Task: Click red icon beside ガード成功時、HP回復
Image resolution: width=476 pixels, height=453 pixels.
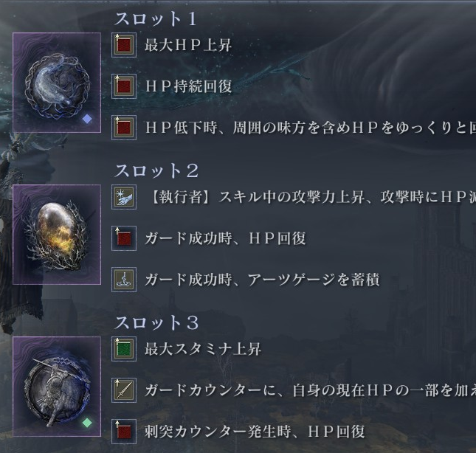Action: click(124, 238)
